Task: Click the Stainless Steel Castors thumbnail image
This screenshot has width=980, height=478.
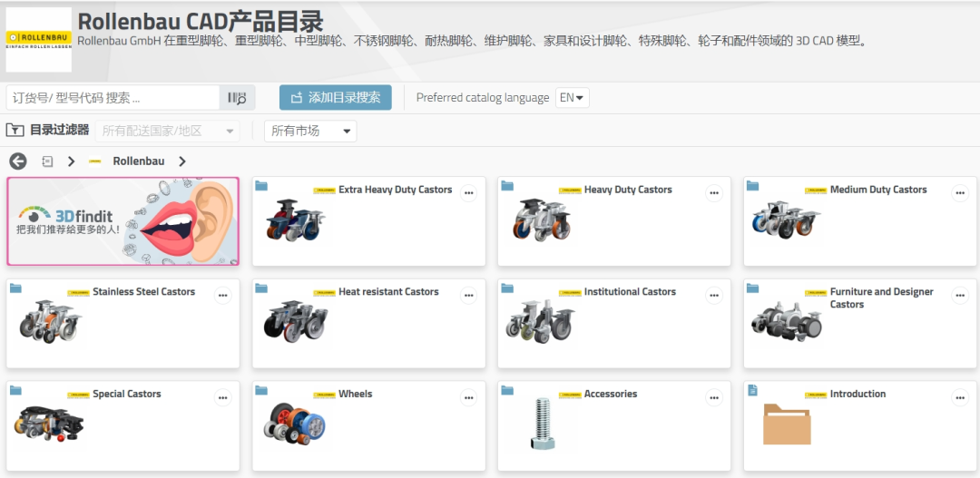Action: tap(49, 321)
